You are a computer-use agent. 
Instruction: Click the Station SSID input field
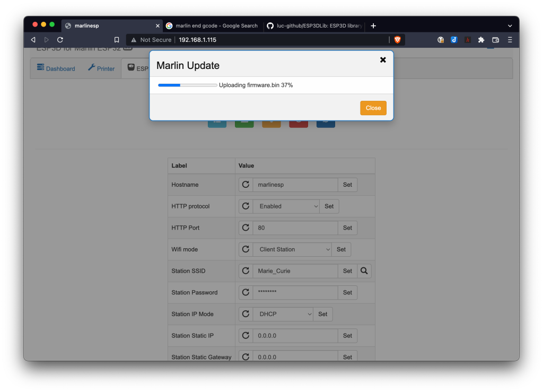pyautogui.click(x=295, y=271)
